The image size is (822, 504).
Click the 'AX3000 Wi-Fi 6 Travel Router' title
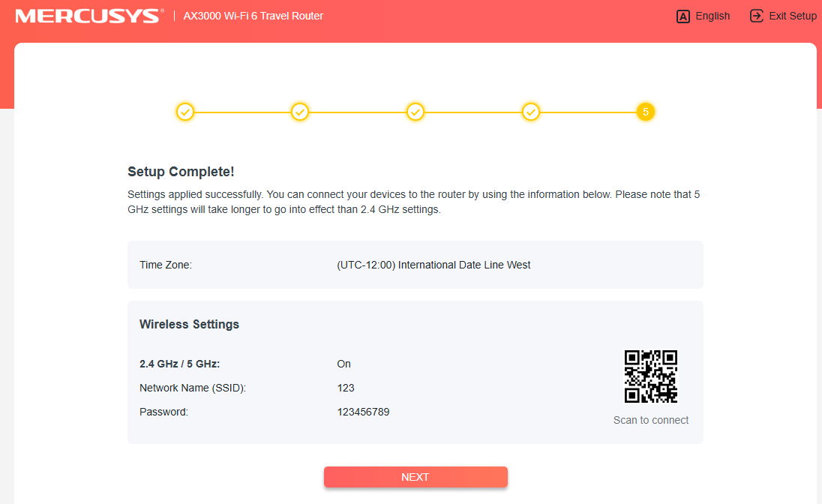(x=253, y=16)
